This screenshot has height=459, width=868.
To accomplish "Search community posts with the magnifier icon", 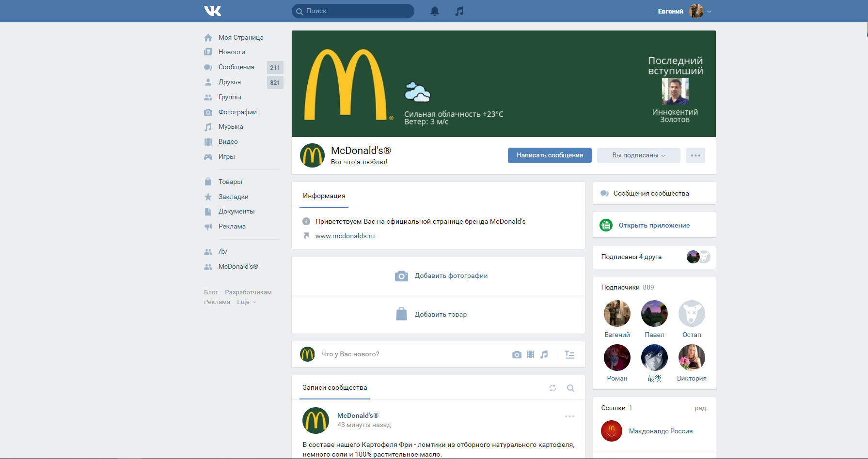I will tap(570, 388).
